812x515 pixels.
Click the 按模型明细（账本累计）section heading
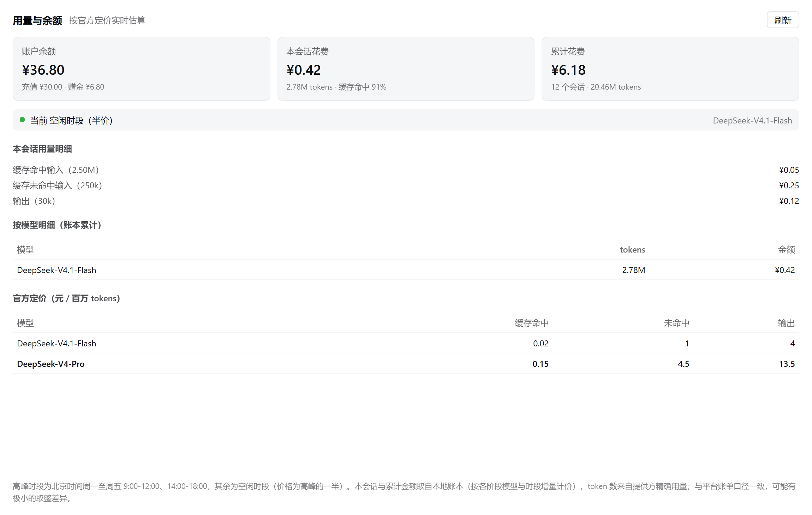pos(57,225)
